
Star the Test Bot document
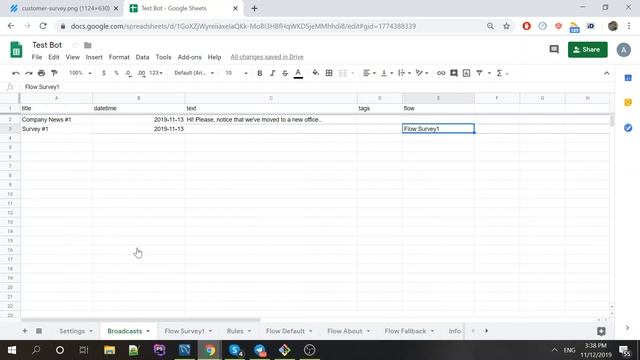(x=75, y=45)
